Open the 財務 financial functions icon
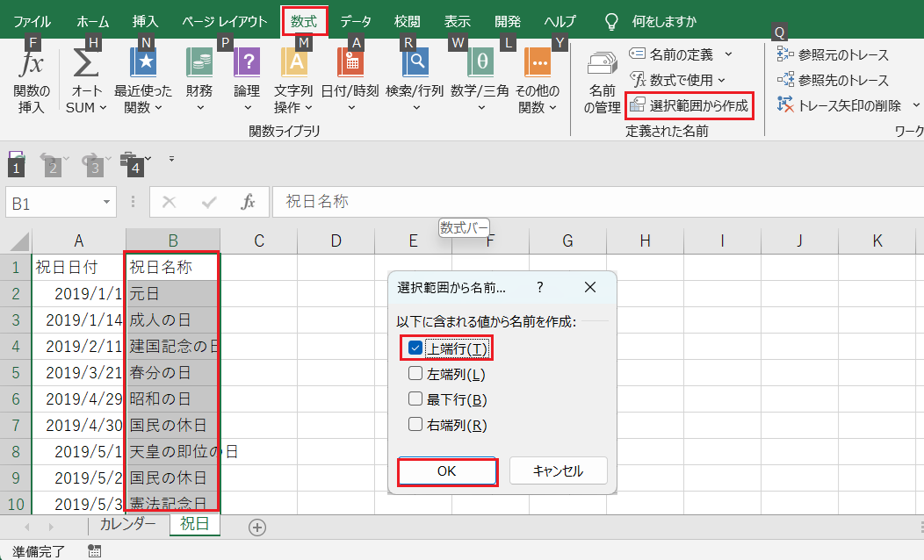 click(199, 66)
